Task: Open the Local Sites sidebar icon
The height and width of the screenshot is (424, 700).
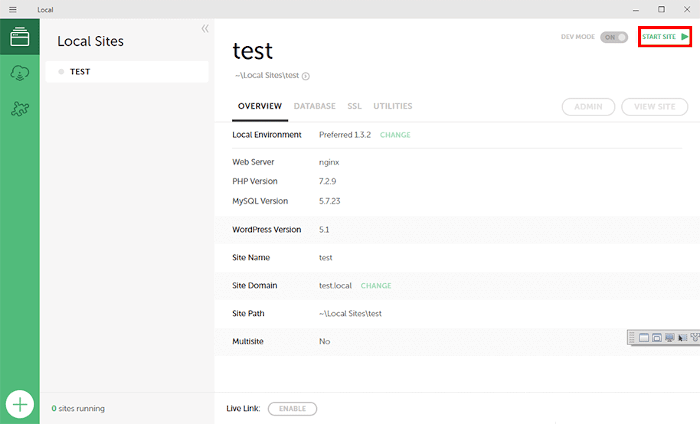Action: click(x=20, y=37)
